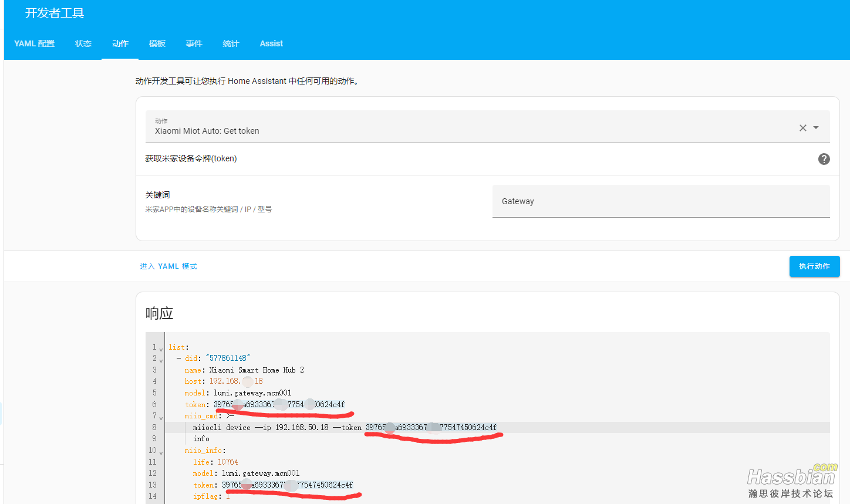Screen dimensions: 850x504
Task: Click the ipflag line on line 14
Action: click(211, 496)
